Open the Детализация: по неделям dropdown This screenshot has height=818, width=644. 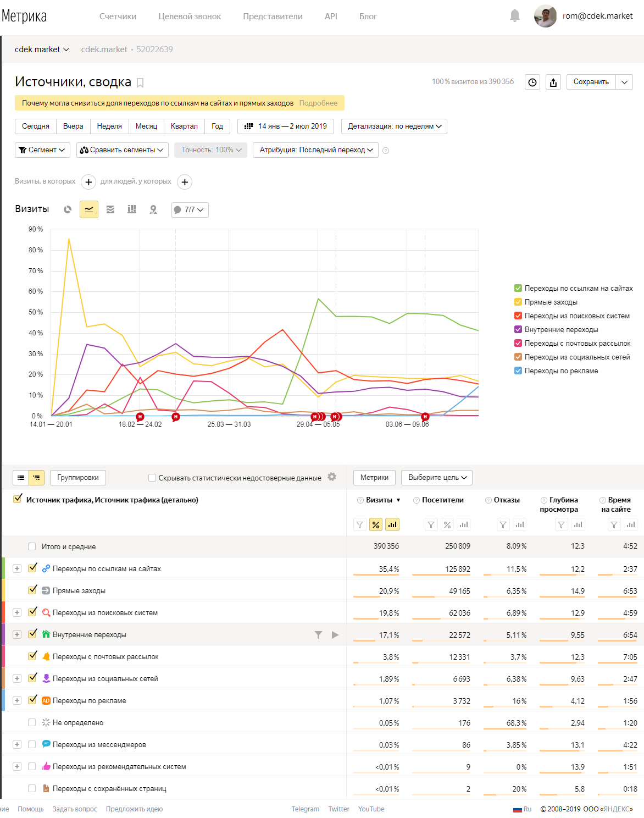pos(394,126)
